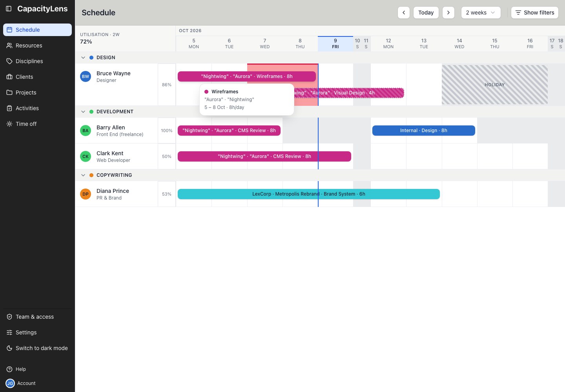Click the Clients briefcase icon
This screenshot has width=565, height=392.
click(9, 77)
